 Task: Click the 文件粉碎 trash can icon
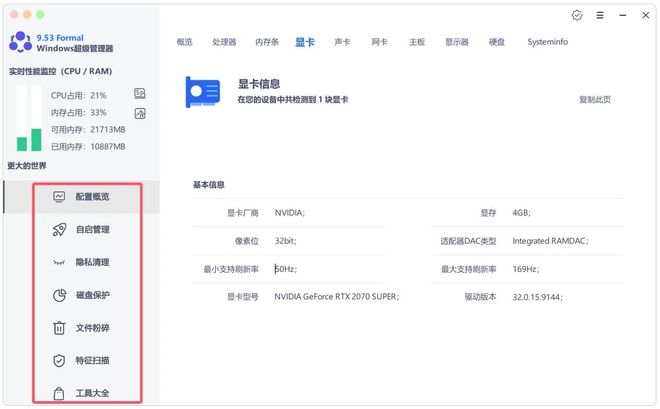pyautogui.click(x=59, y=328)
